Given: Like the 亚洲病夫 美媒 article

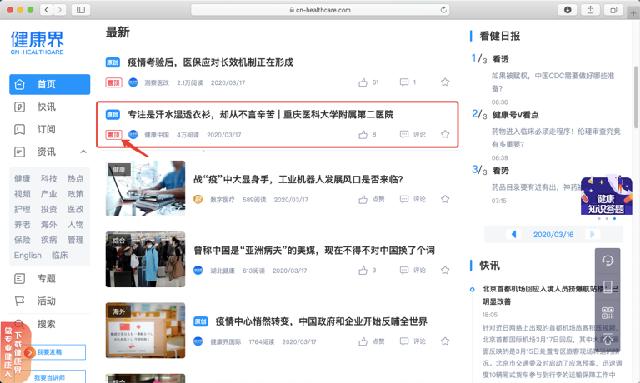Looking at the screenshot, I should coord(363,270).
